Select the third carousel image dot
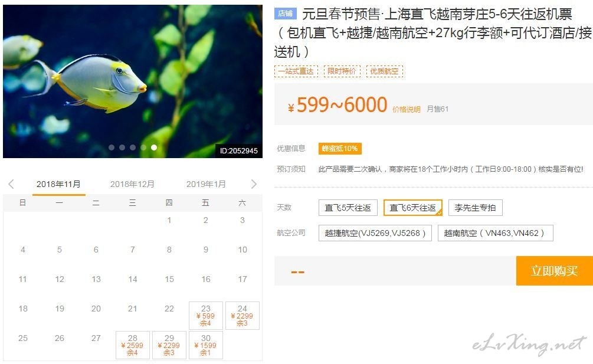Viewport: 593px width, 364px height. tap(133, 147)
